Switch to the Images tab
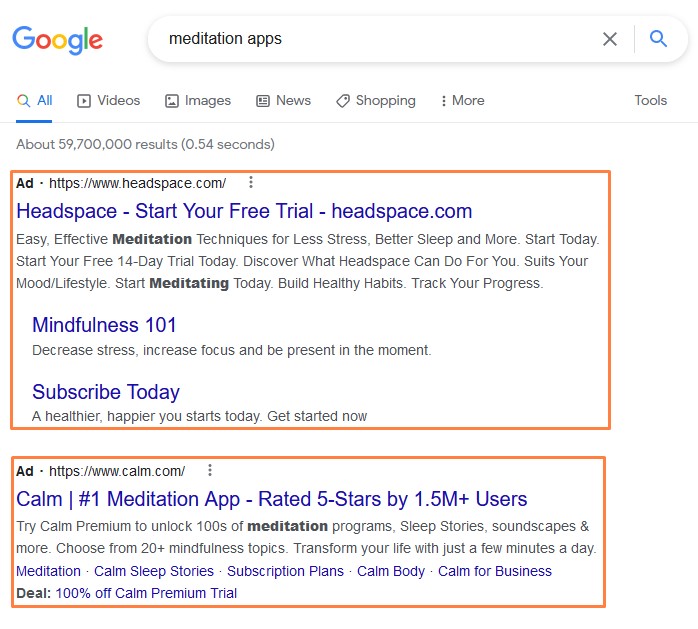698x629 pixels. pos(198,101)
